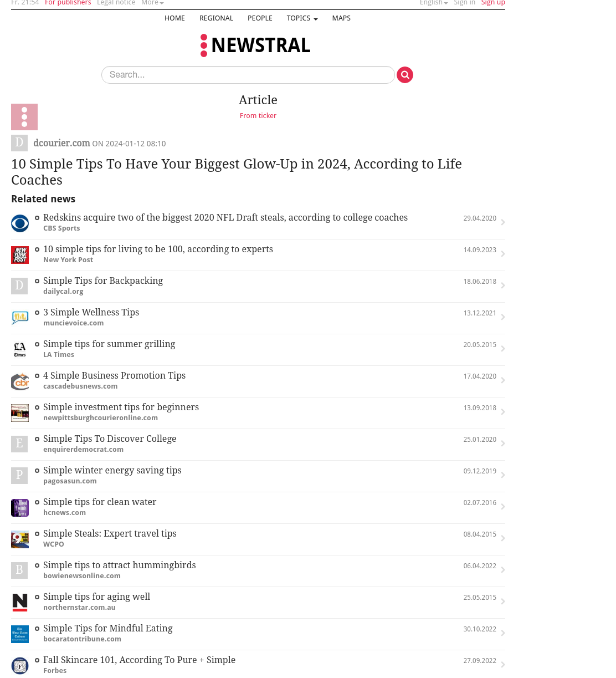Image resolution: width=616 pixels, height=678 pixels.
Task: Click the cascadebusnews cbn logo
Action: (x=20, y=381)
